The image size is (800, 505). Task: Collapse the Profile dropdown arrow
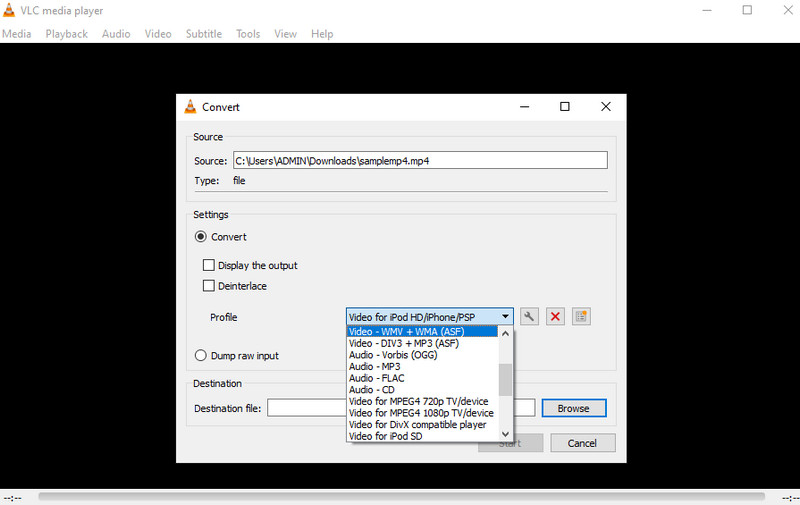point(505,317)
